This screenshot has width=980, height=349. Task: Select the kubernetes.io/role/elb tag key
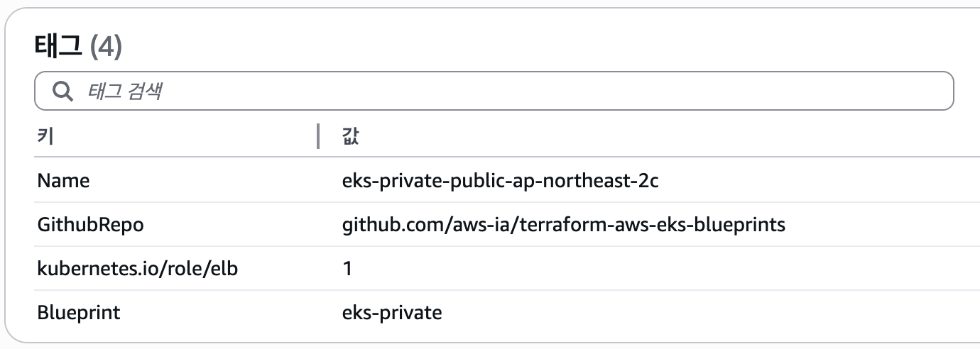point(137,269)
